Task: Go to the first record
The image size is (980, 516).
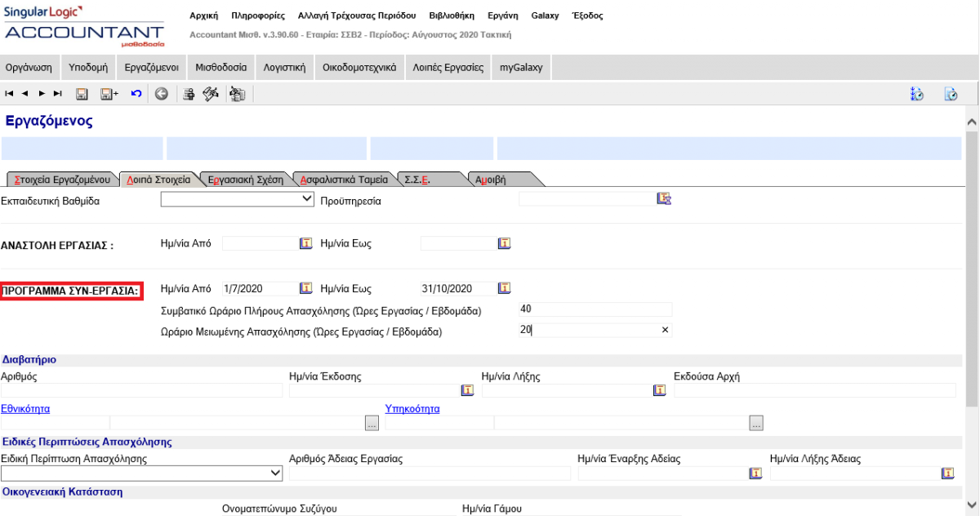Action: tap(9, 94)
